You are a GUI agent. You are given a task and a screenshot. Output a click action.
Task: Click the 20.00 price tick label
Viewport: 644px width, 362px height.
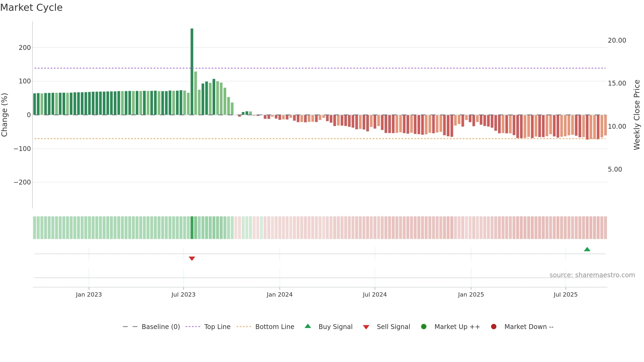(x=617, y=40)
